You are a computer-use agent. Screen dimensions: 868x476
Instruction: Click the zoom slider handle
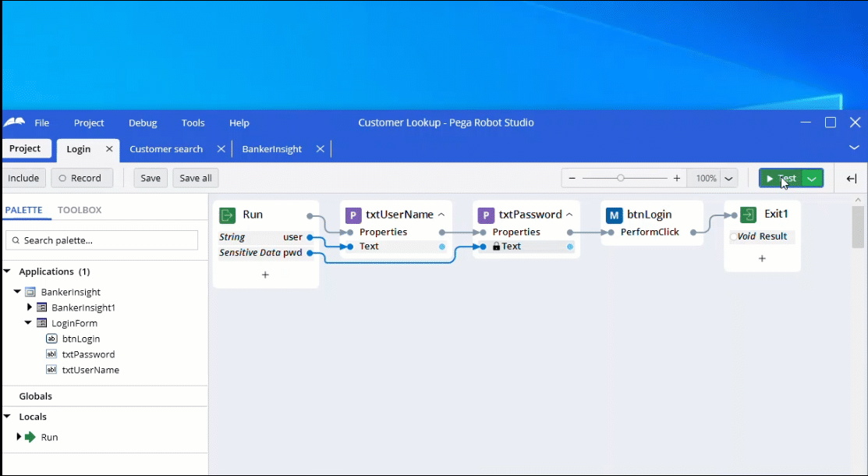[621, 179]
